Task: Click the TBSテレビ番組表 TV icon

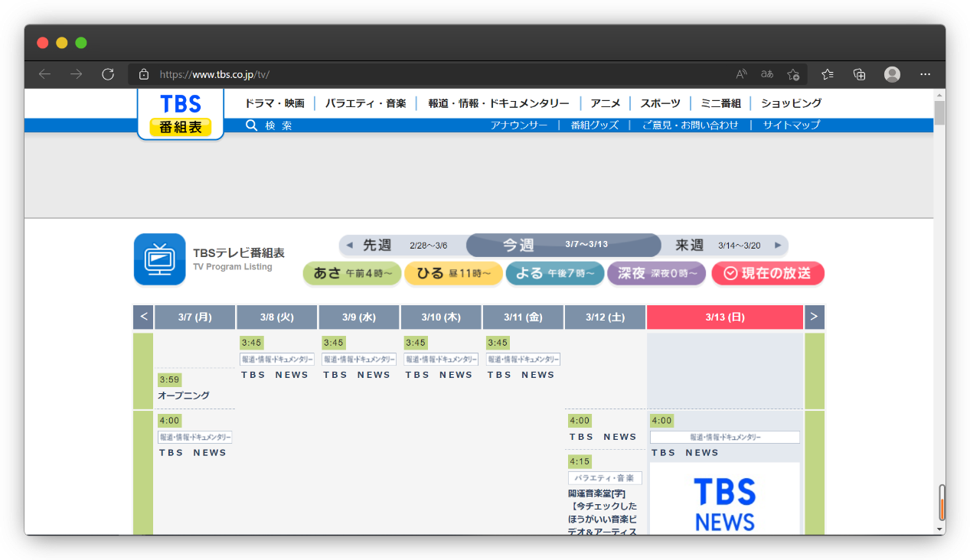Action: click(159, 259)
